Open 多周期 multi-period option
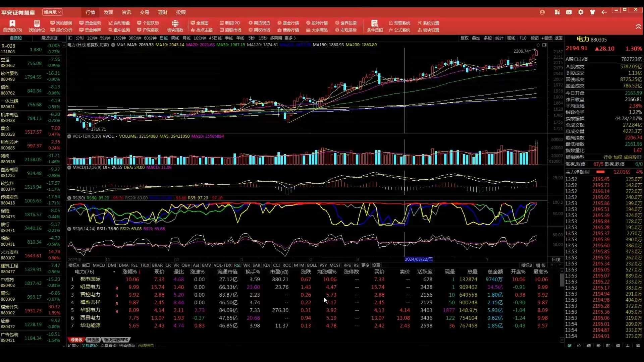Image resolution: width=644 pixels, height=362 pixels. pyautogui.click(x=276, y=38)
